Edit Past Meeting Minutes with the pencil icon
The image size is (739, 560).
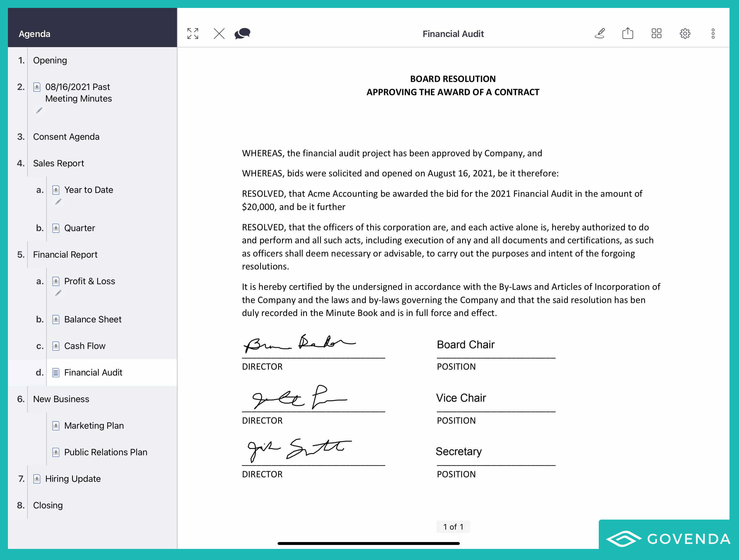[x=39, y=111]
